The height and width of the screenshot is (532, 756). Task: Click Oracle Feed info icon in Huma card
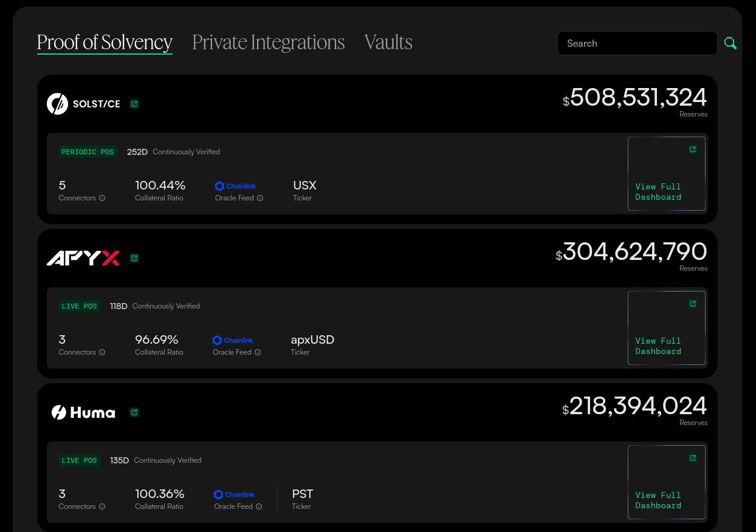259,506
